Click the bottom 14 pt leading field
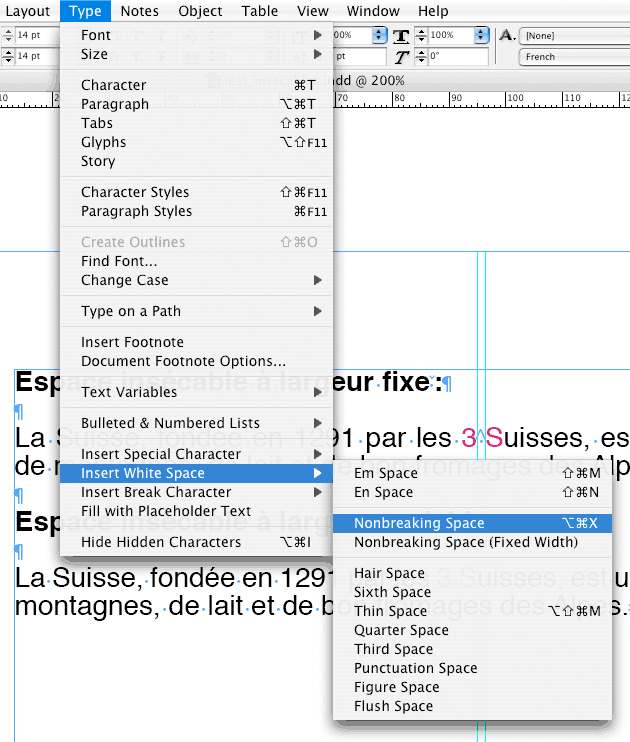The width and height of the screenshot is (630, 742). [38, 56]
